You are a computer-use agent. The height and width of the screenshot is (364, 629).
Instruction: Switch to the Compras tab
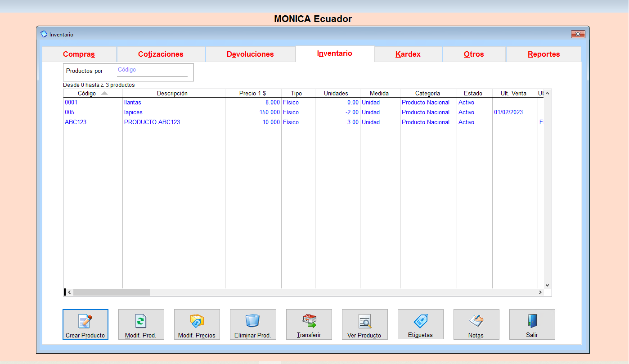tap(79, 54)
